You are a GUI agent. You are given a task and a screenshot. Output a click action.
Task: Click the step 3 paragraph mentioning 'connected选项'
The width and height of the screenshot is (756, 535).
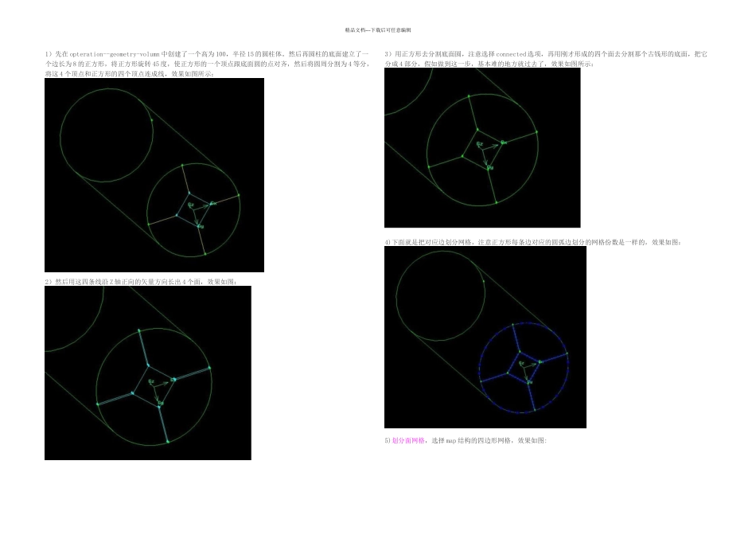pos(546,59)
